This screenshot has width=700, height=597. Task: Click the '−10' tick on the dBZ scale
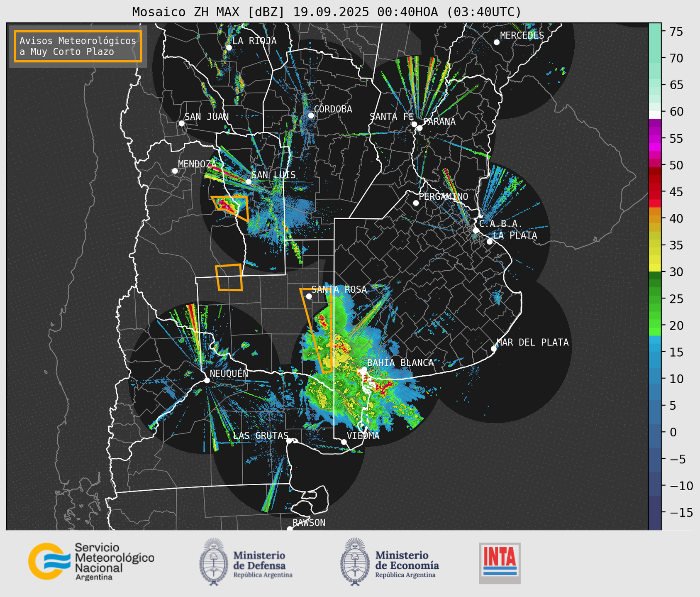pos(681,486)
